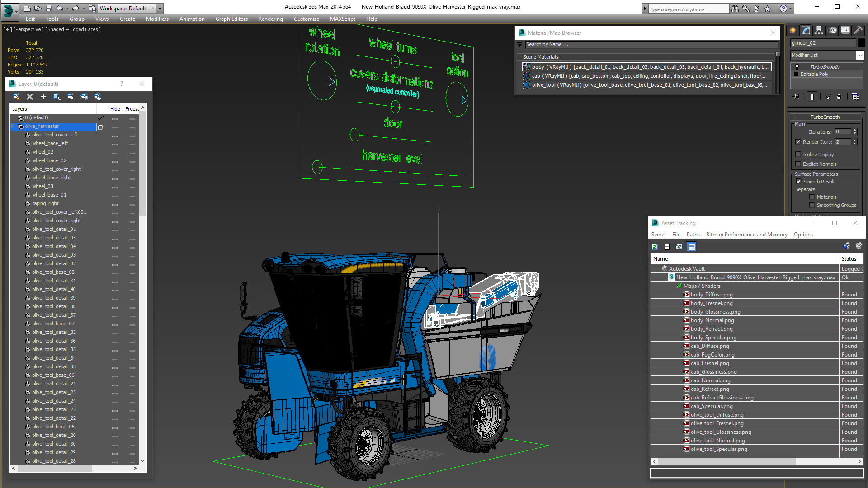Click Highlight Selected Objects' Layers icon
The height and width of the screenshot is (488, 868).
click(71, 97)
